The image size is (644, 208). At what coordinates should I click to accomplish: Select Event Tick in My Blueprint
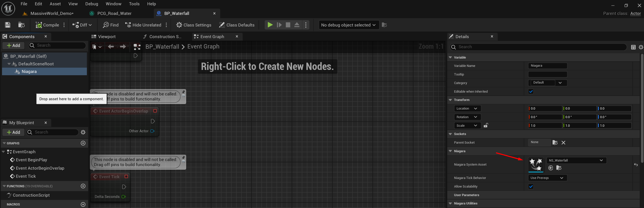26,176
